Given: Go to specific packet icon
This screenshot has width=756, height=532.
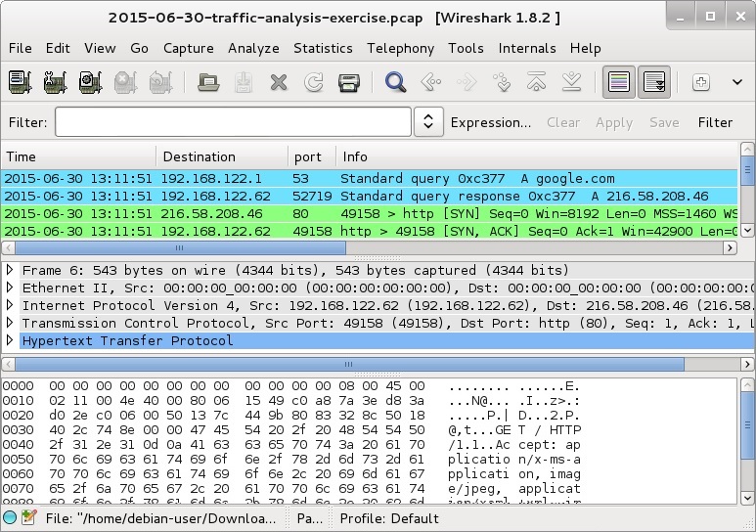Looking at the screenshot, I should tap(502, 81).
